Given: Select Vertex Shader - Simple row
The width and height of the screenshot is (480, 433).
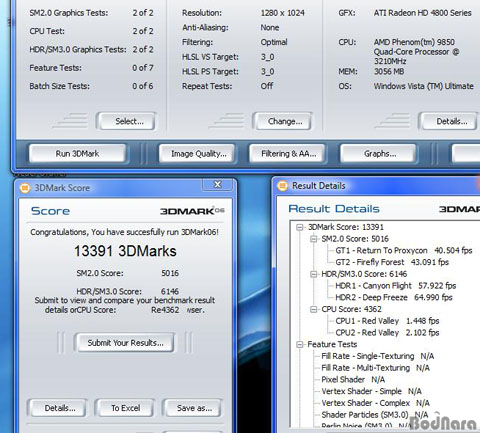Looking at the screenshot, I should [x=371, y=391].
